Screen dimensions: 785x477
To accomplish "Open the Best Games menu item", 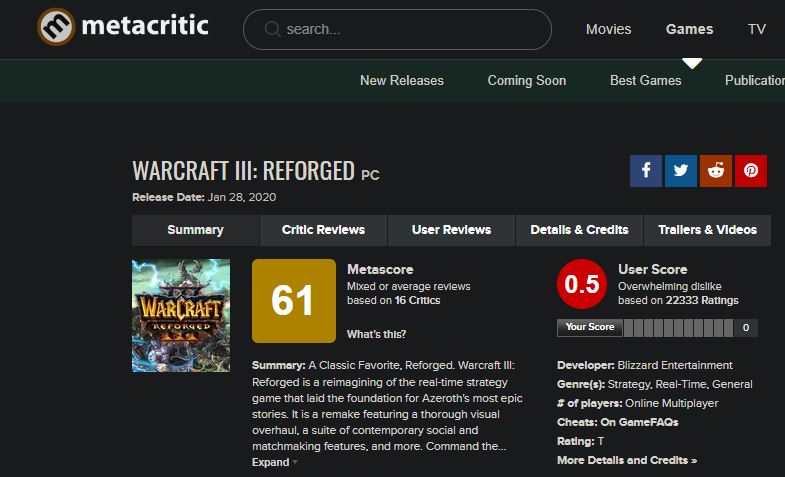I will pyautogui.click(x=645, y=80).
